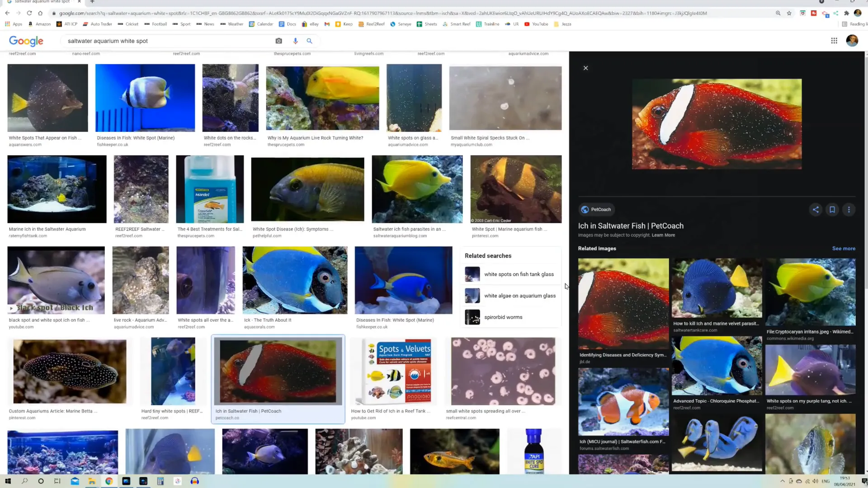Open the Sport bookmarks folder
The image size is (868, 488).
pos(181,24)
